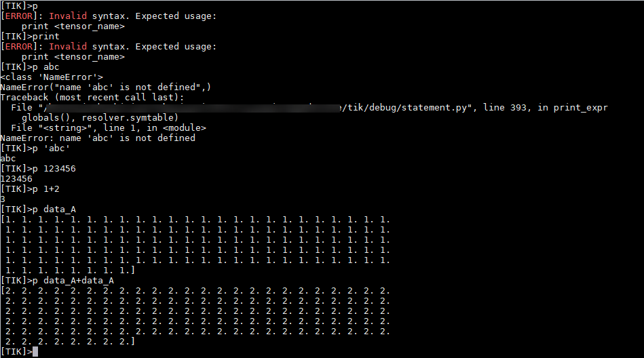The height and width of the screenshot is (358, 644).
Task: Click the red ERROR tag on the first error line
Action: click(x=19, y=16)
